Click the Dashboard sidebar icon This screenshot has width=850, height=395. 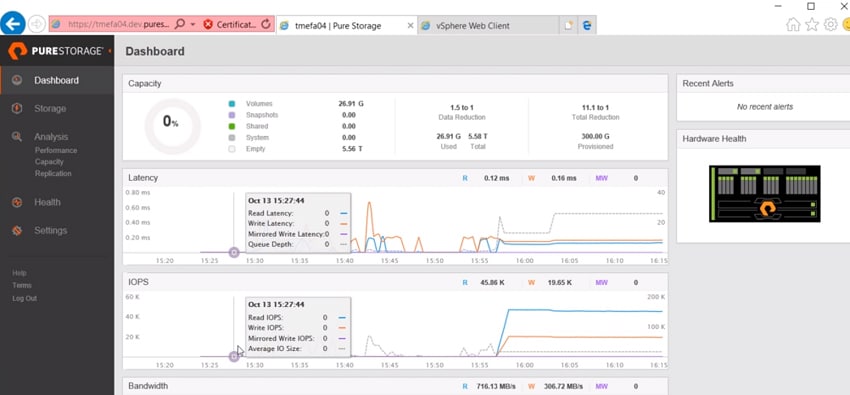(17, 80)
